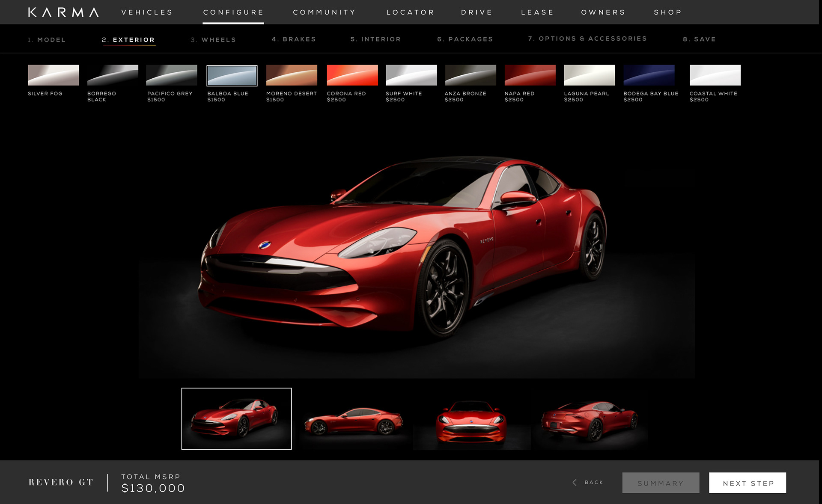
Task: Show the front three-quarter view thumbnail
Action: [236, 419]
